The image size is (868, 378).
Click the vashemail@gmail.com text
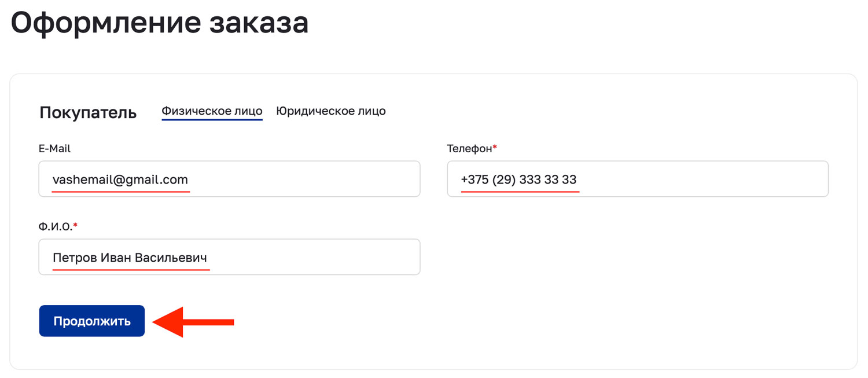point(120,179)
